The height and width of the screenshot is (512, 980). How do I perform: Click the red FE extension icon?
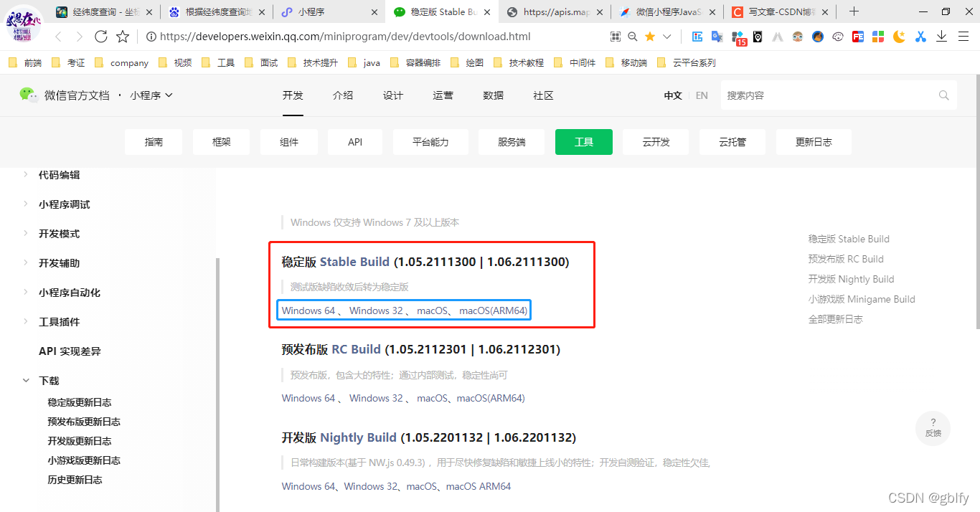coord(857,37)
